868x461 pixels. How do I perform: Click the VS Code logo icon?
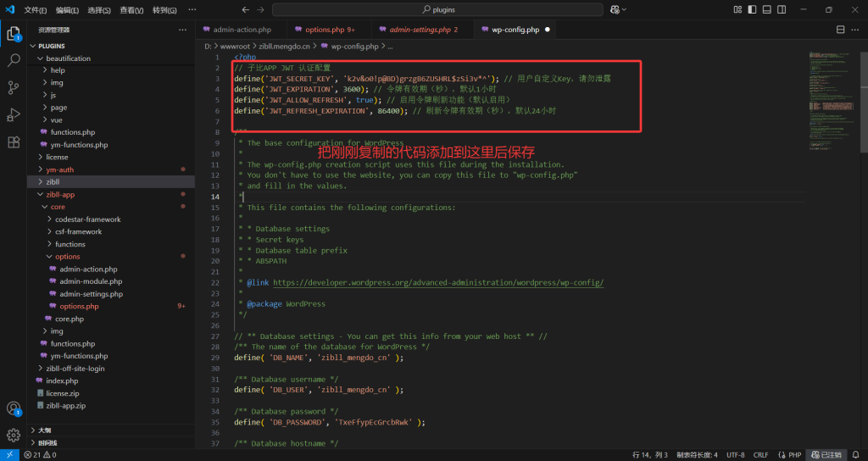[x=10, y=9]
